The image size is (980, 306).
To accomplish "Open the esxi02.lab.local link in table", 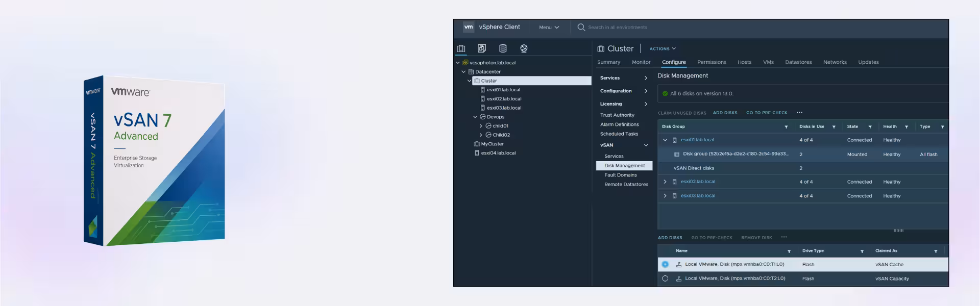I will point(698,182).
